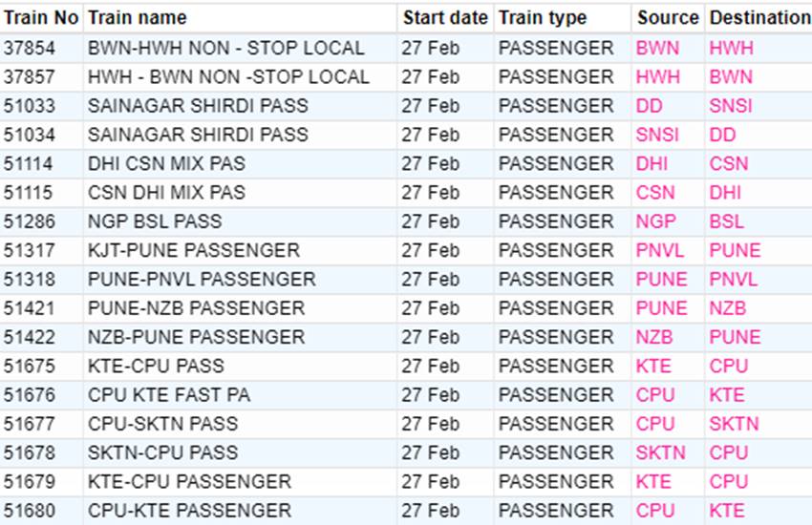
Task: Click CSN source link for train 51115
Action: coord(655,193)
